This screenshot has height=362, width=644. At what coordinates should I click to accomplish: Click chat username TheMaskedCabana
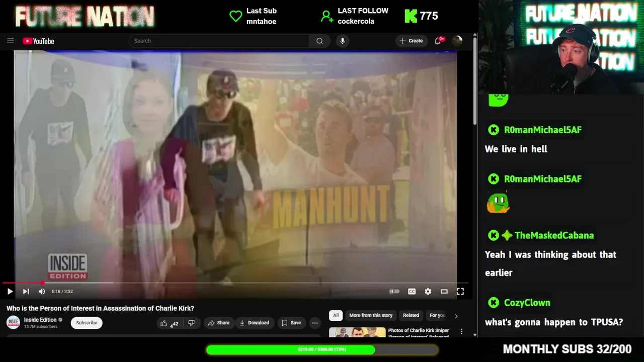554,235
